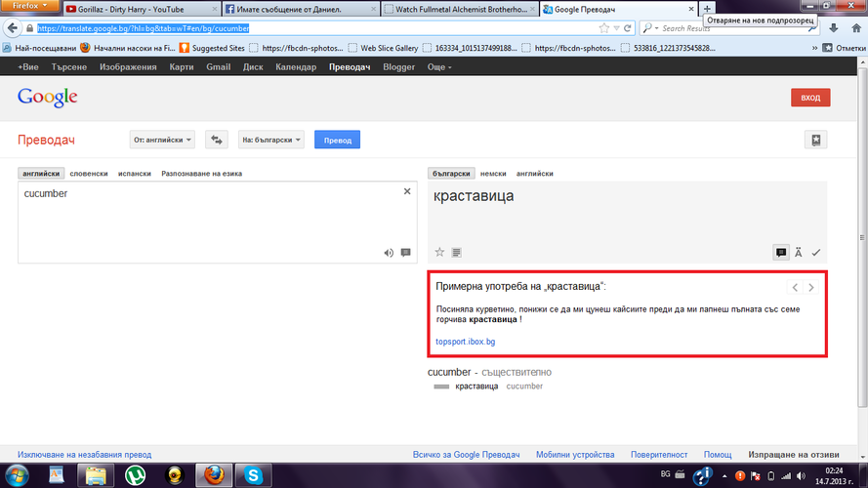The width and height of the screenshot is (868, 488).
Task: Toggle example usage speech bubble under translation
Action: tap(780, 253)
